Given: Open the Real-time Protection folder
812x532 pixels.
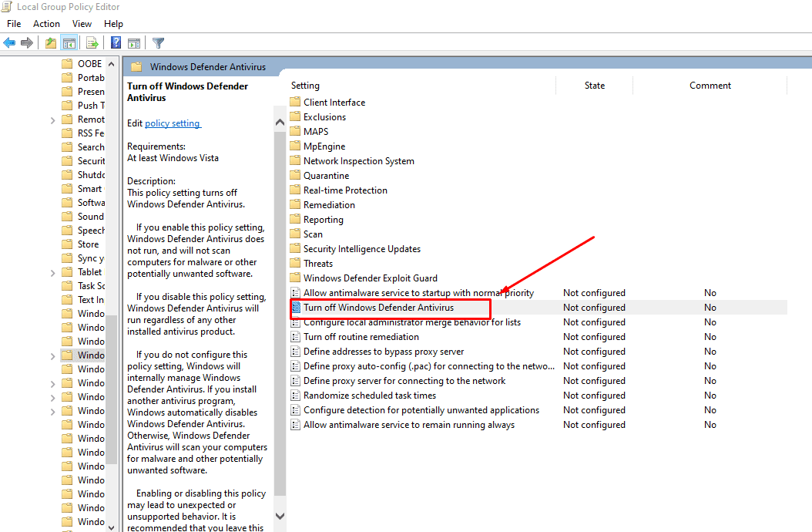Looking at the screenshot, I should [x=345, y=190].
